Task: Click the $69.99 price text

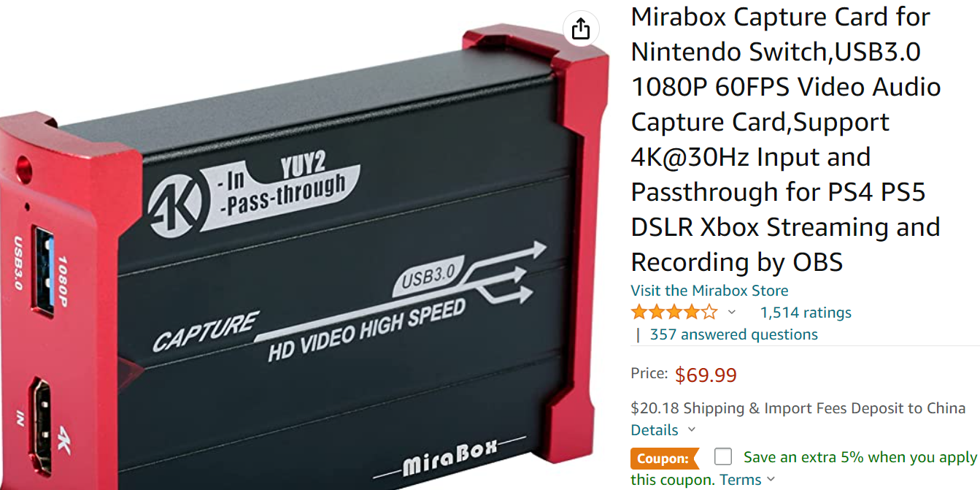Action: [706, 375]
